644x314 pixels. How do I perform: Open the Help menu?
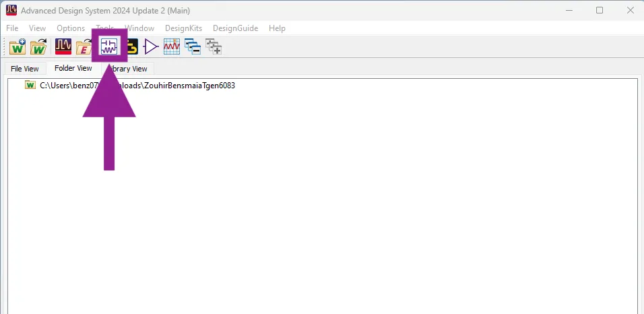point(278,28)
